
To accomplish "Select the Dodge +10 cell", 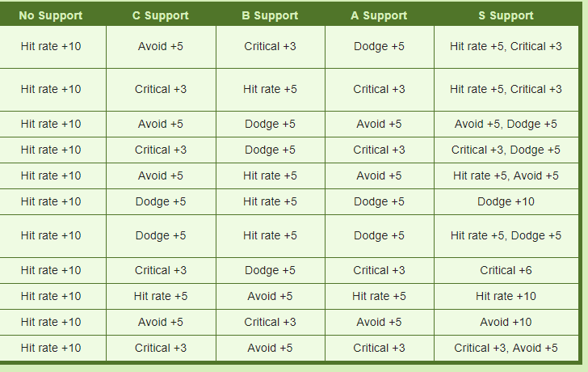I will [506, 202].
